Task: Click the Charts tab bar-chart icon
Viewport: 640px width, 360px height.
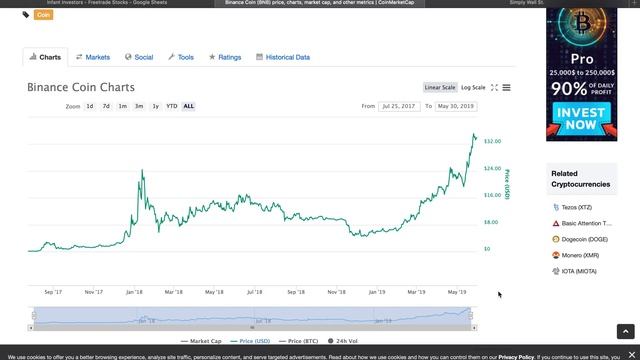Action: pyautogui.click(x=33, y=57)
